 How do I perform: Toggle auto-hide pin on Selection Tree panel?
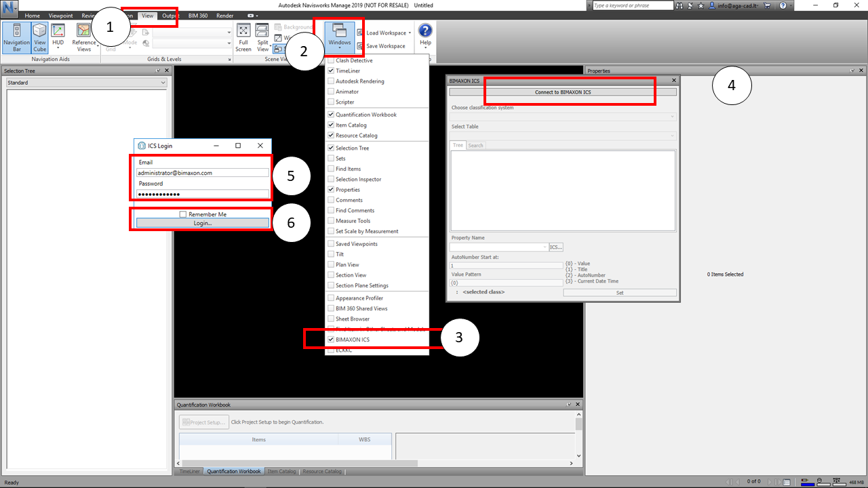tap(158, 70)
